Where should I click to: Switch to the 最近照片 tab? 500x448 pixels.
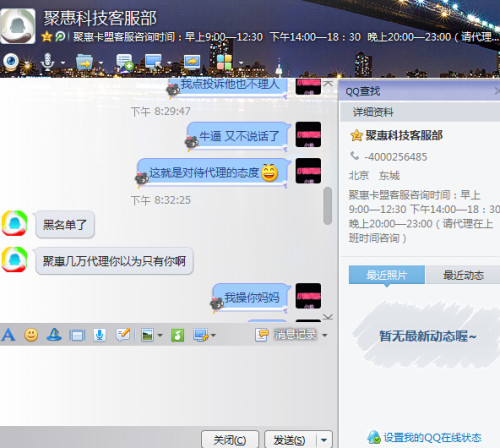387,275
